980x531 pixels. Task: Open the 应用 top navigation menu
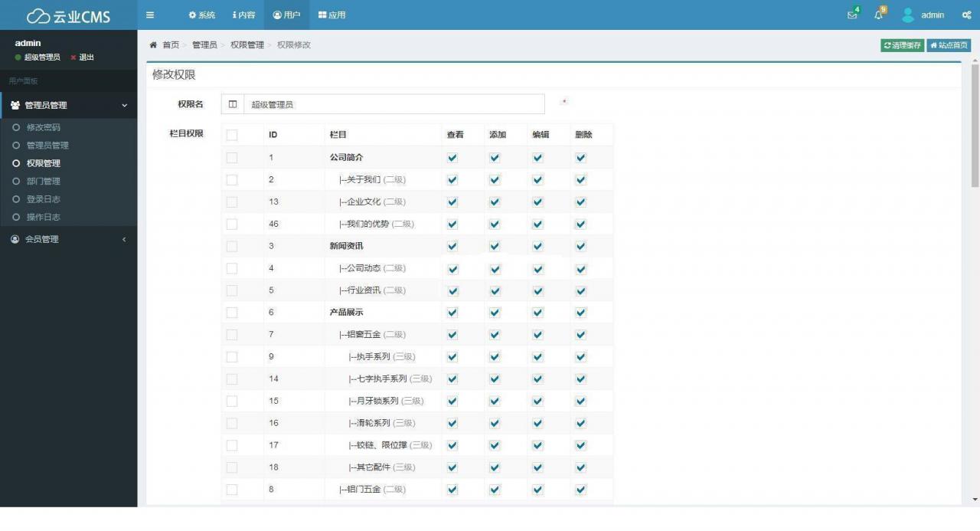pyautogui.click(x=332, y=15)
